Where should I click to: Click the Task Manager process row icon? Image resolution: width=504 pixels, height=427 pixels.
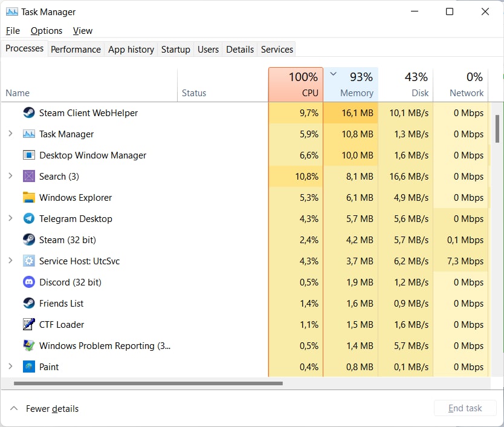click(29, 134)
